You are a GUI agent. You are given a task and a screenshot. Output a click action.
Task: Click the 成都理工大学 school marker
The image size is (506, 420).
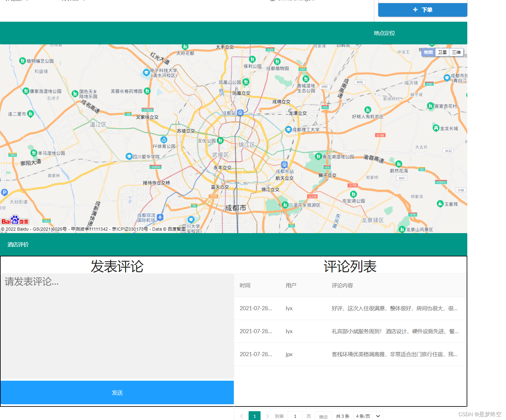click(x=288, y=129)
